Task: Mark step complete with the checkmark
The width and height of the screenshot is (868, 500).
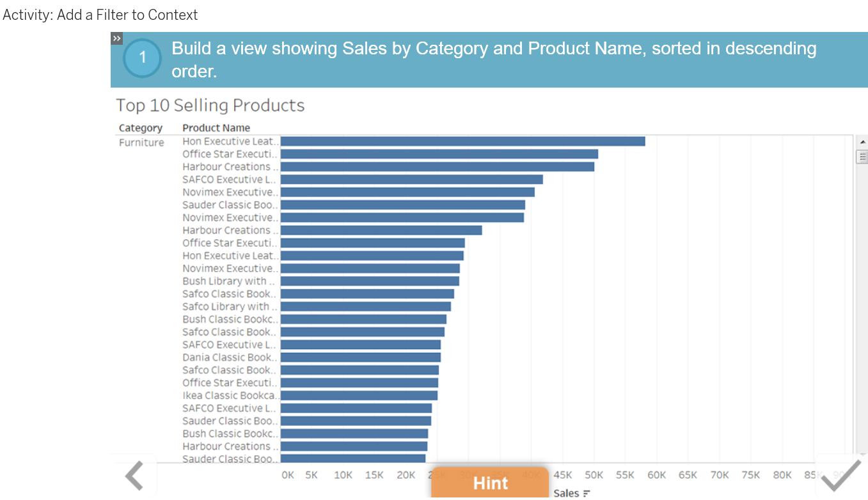Action: coord(840,477)
